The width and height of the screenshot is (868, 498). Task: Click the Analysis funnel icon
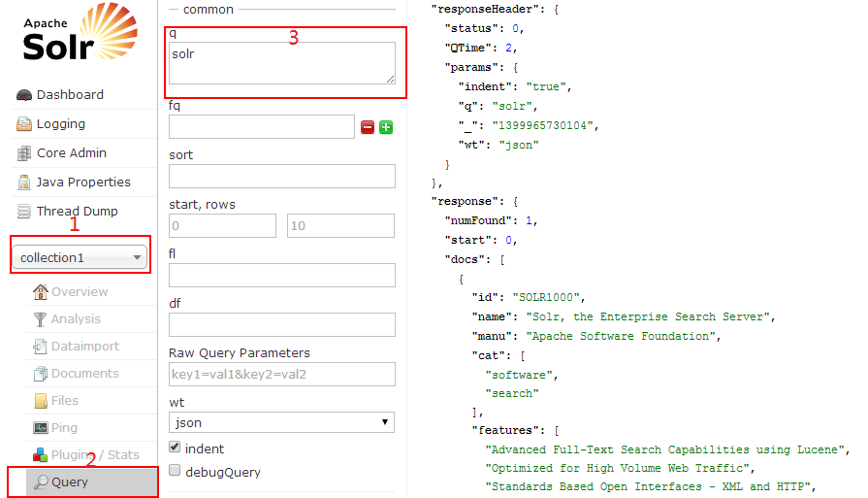pyautogui.click(x=41, y=319)
